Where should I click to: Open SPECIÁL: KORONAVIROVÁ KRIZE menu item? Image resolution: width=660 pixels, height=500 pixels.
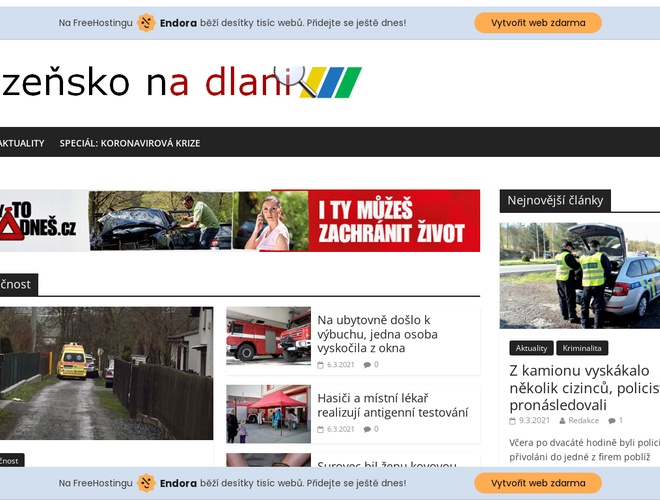pos(129,143)
